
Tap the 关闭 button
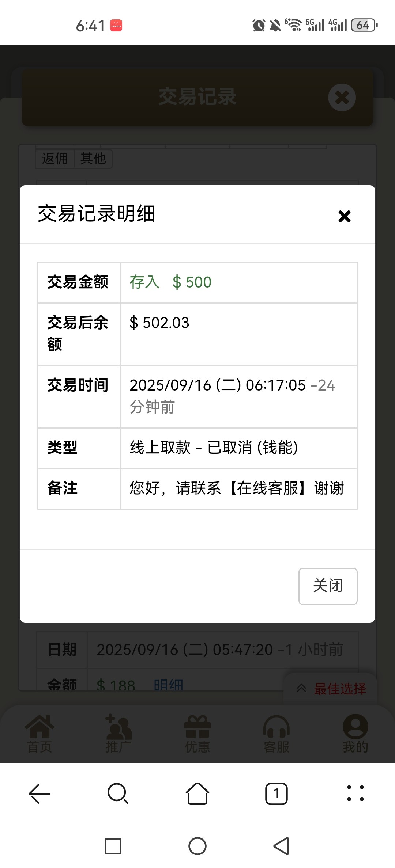[328, 586]
